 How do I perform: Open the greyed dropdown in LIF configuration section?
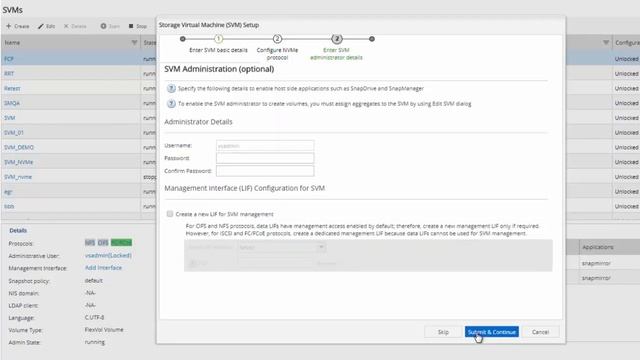pos(282,247)
